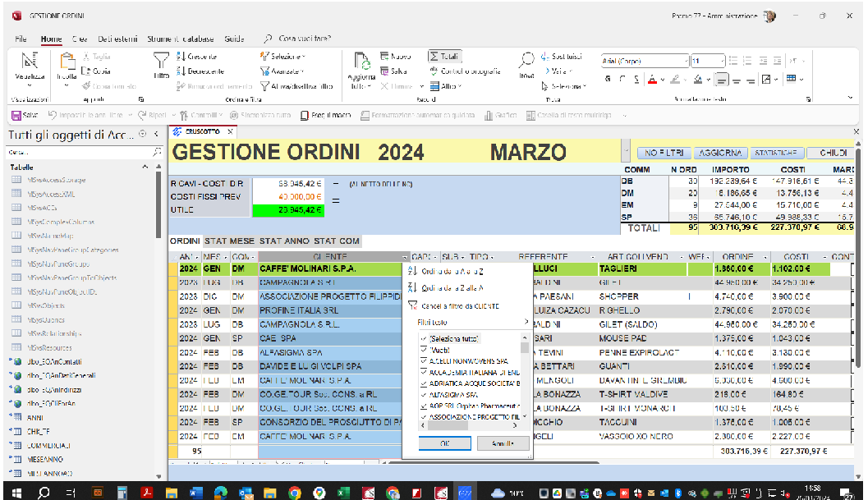Open the font size dropdown

[x=722, y=61]
